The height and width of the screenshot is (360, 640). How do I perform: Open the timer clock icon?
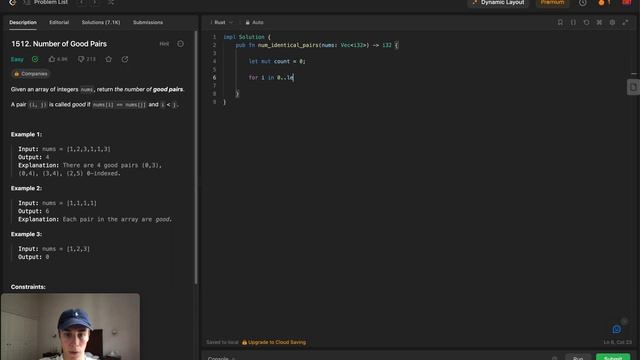582,3
